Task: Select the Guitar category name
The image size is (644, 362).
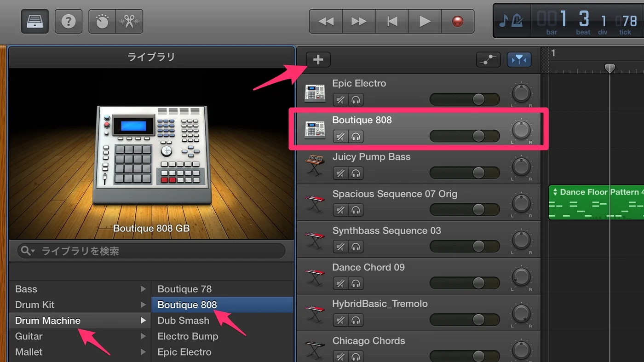Action: 29,336
